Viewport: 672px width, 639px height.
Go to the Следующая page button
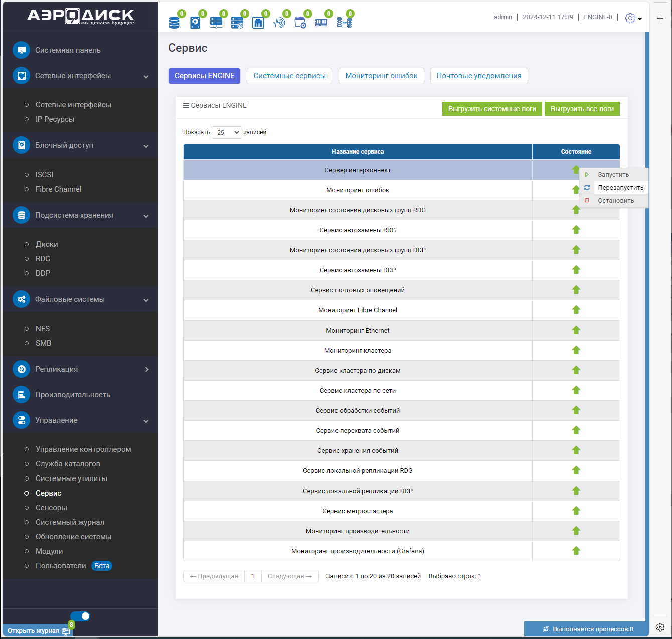coord(290,576)
